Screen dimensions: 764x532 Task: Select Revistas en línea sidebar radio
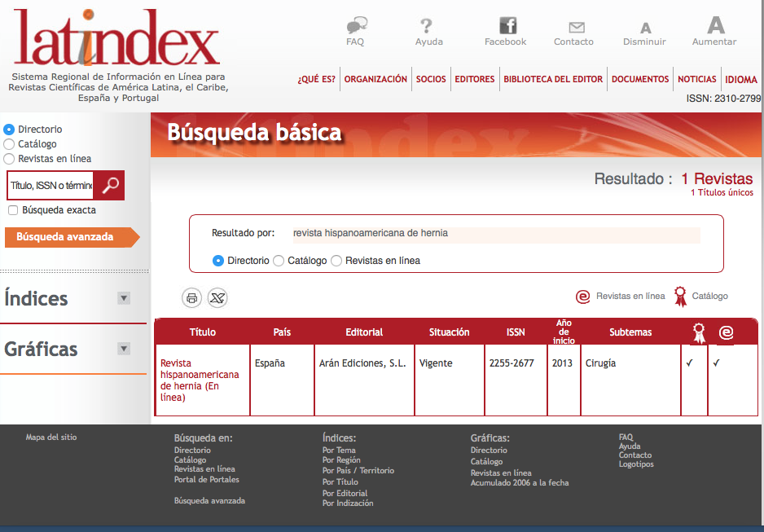coord(9,159)
